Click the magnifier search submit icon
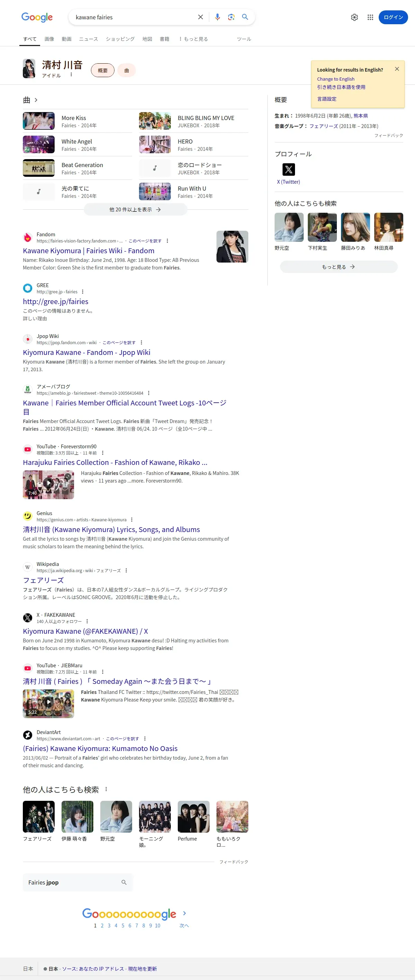This screenshot has width=415, height=980. [245, 17]
